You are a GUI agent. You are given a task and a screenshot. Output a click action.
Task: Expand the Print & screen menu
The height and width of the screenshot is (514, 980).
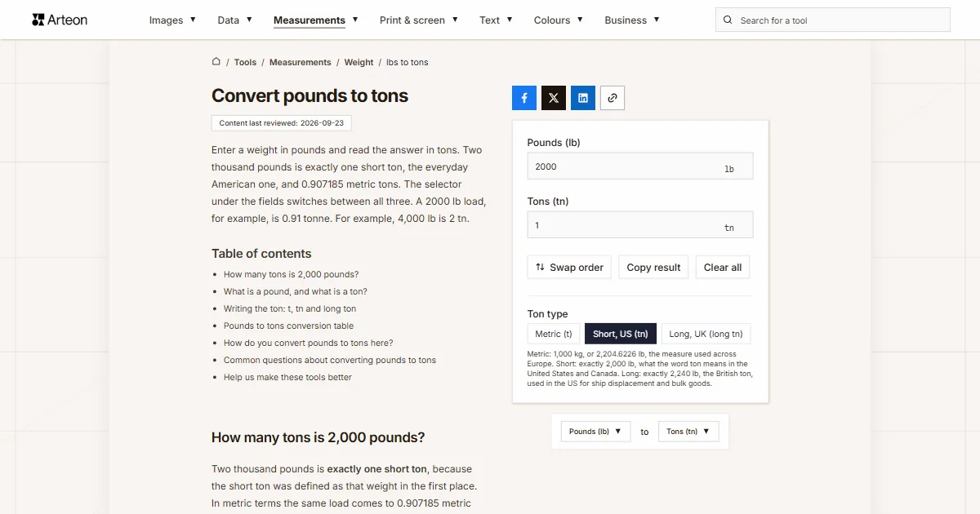tap(419, 20)
